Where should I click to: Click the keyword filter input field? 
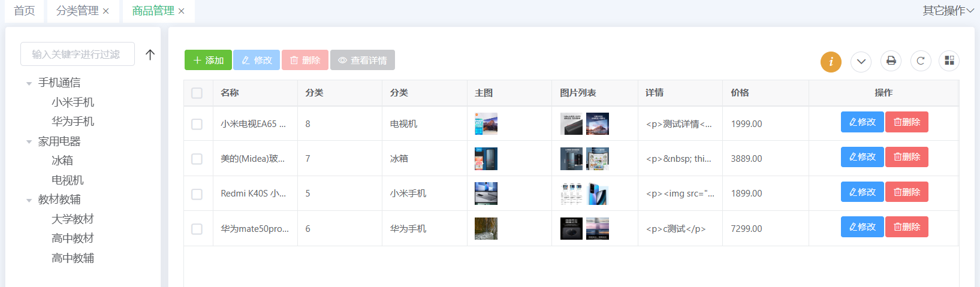coord(77,55)
